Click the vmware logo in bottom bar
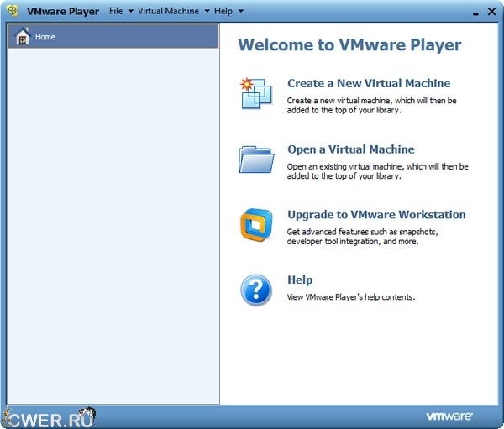The image size is (504, 429). click(449, 416)
